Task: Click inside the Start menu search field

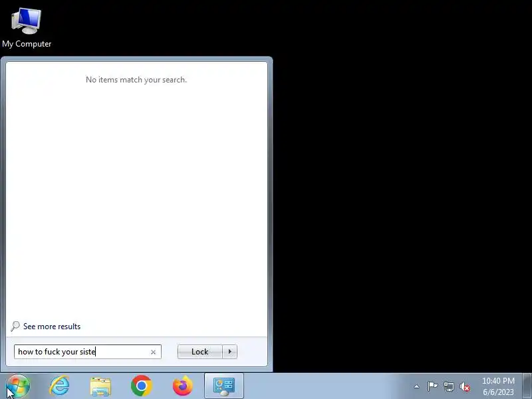Action: [88, 352]
